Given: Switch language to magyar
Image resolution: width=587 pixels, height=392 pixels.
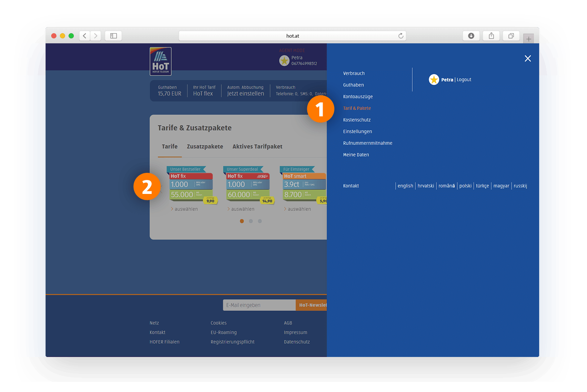Looking at the screenshot, I should [501, 186].
